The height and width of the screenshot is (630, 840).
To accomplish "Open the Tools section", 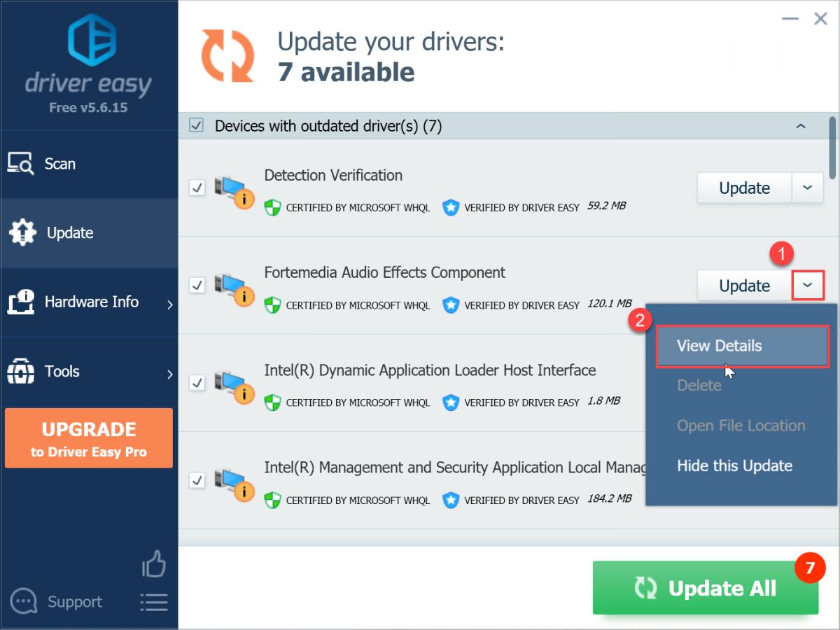I will click(x=89, y=372).
